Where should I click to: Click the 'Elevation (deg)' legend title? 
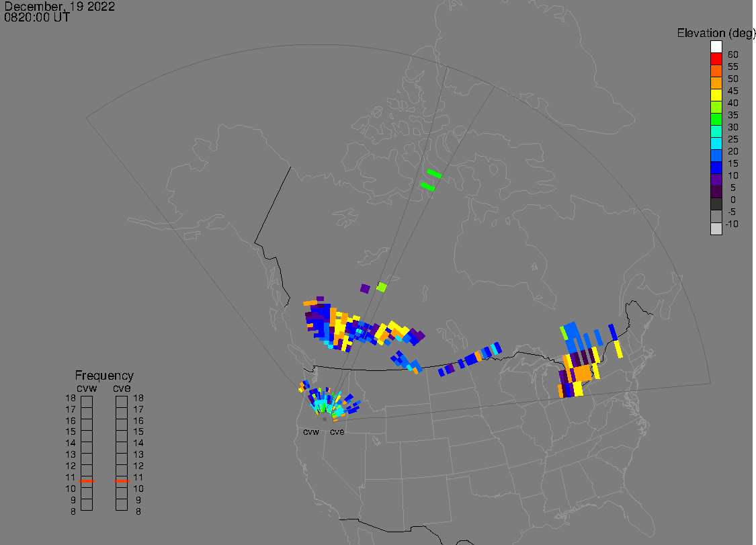coord(716,34)
